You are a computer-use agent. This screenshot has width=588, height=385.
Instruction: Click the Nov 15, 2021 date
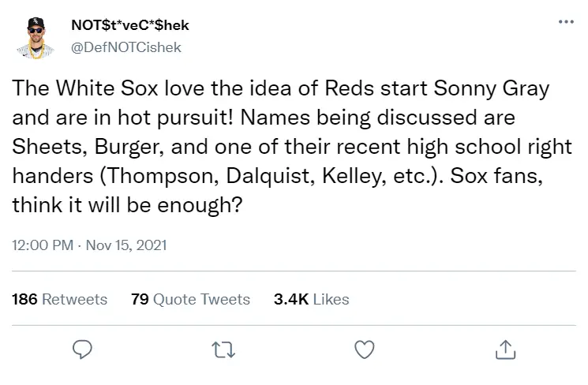pyautogui.click(x=126, y=245)
